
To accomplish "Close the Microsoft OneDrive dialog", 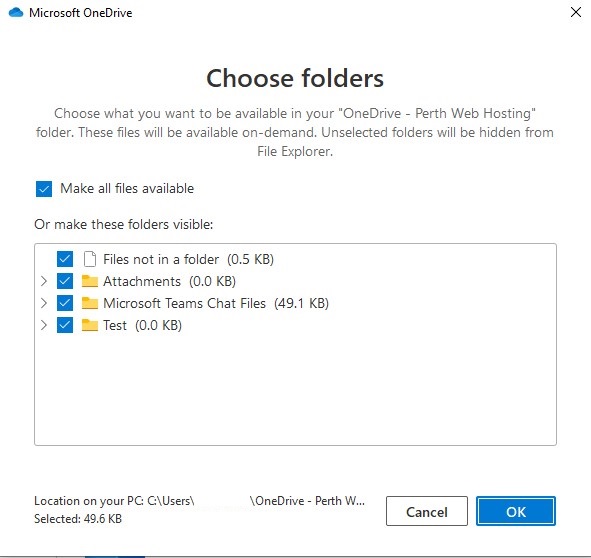I will tap(576, 12).
